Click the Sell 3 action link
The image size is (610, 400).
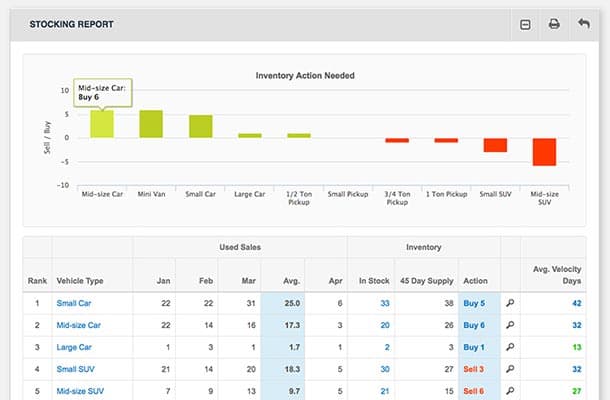click(473, 369)
